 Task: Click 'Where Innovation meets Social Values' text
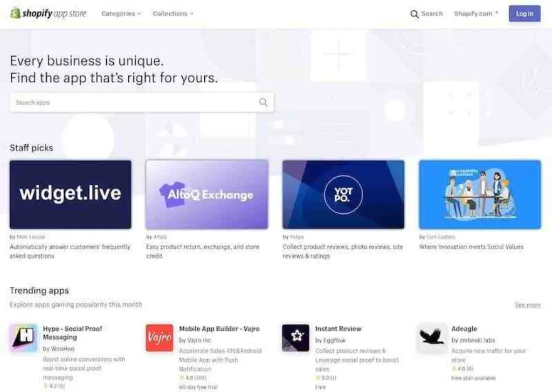coord(471,247)
